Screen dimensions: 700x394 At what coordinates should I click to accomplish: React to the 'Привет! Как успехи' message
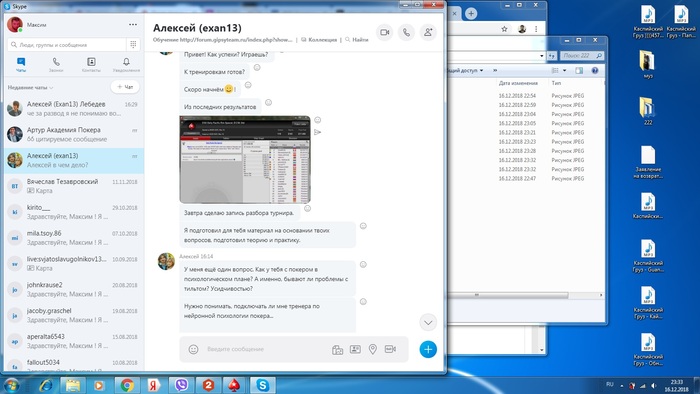283,50
